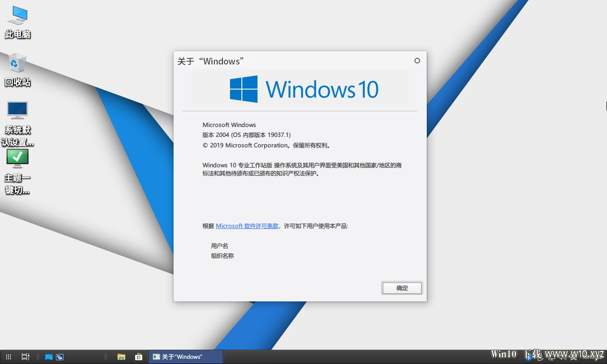Click the switch-windows quick launch icon
The height and width of the screenshot is (364, 607).
tap(60, 357)
